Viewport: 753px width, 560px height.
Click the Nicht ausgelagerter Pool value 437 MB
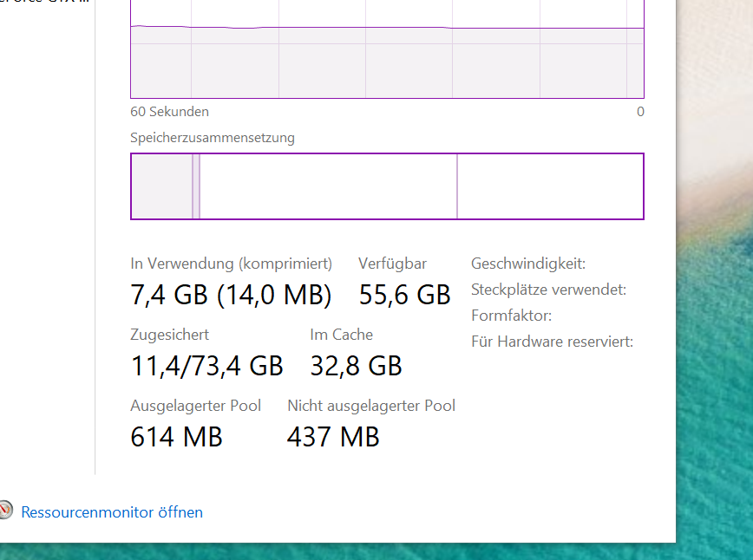333,437
